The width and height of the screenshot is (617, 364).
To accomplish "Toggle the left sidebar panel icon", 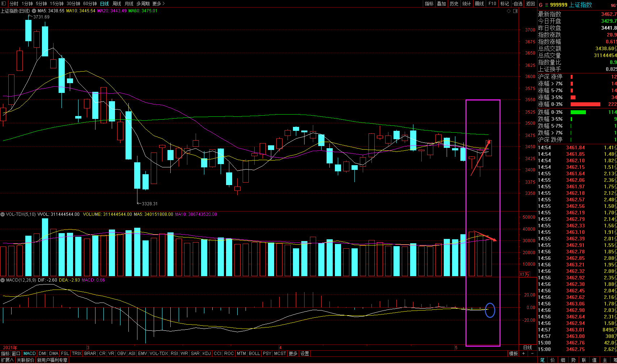I will pos(4,4).
